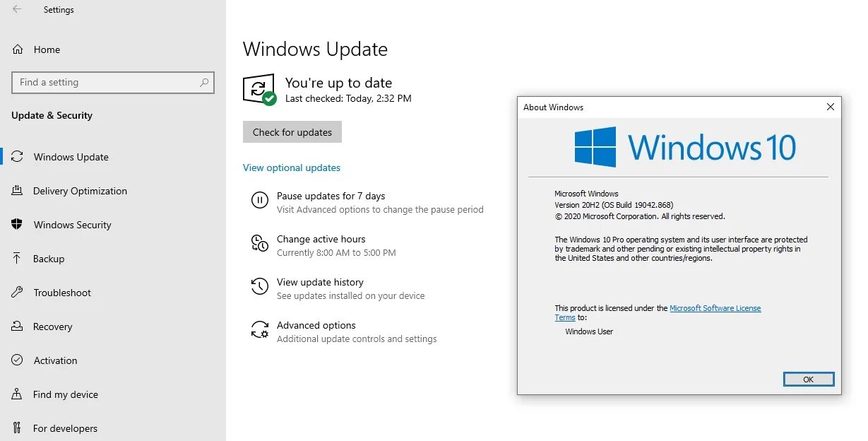868x441 pixels.
Task: Click the "Microsoft Windows" line in the dialog
Action: (x=586, y=194)
